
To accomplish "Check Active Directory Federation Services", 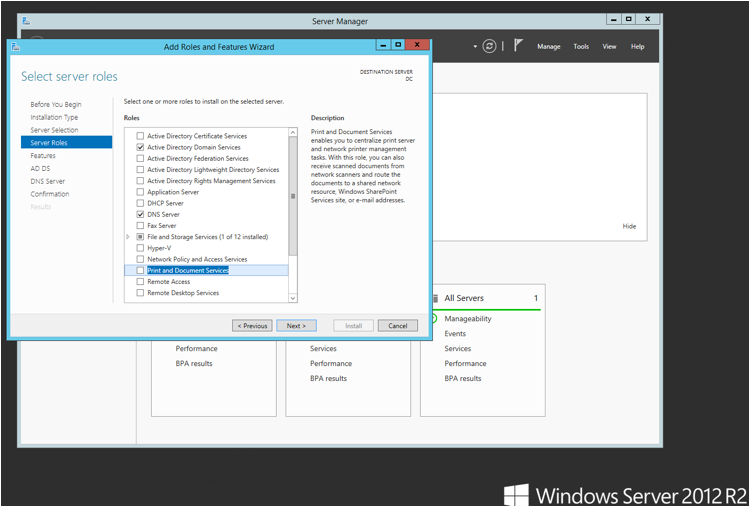I will click(140, 158).
